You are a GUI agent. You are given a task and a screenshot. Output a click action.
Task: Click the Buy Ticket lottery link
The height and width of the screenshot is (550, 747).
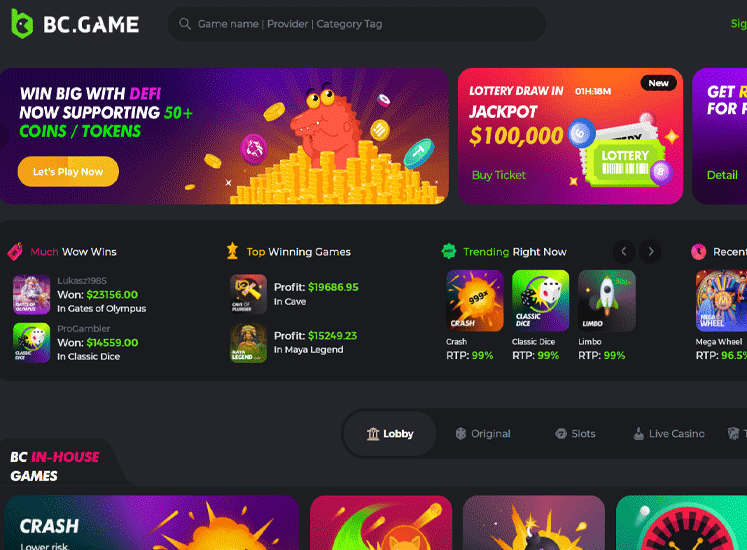point(499,175)
